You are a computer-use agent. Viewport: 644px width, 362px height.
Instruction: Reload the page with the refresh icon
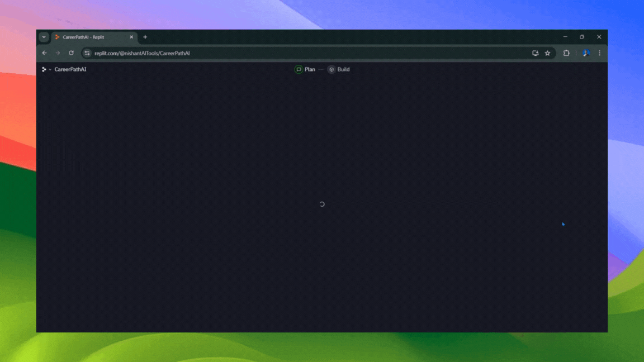coord(71,53)
